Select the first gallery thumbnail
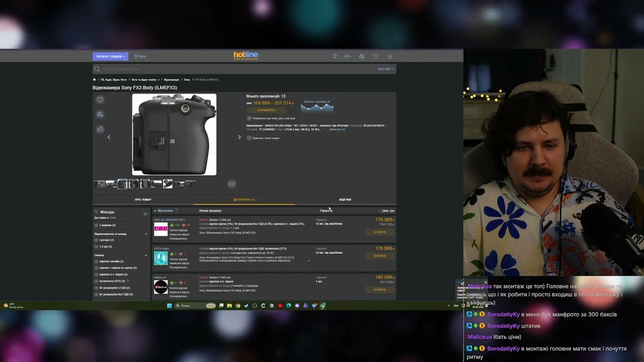The width and height of the screenshot is (644, 362). (x=100, y=184)
